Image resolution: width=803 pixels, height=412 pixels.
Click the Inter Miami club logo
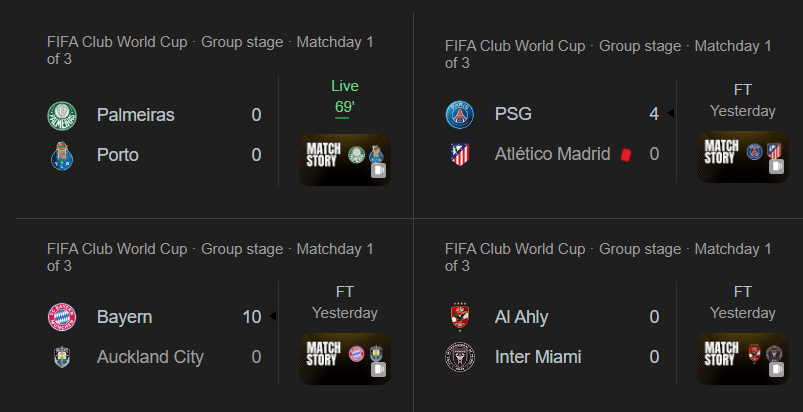460,357
